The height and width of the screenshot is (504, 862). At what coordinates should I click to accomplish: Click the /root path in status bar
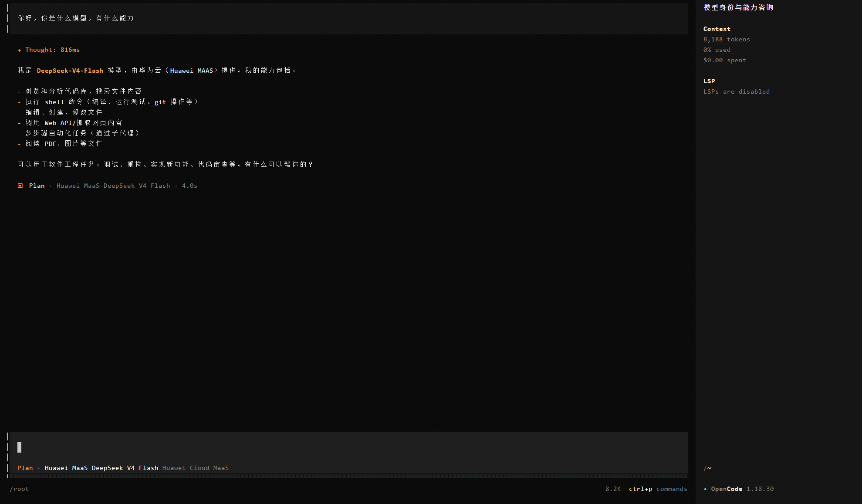tap(19, 489)
